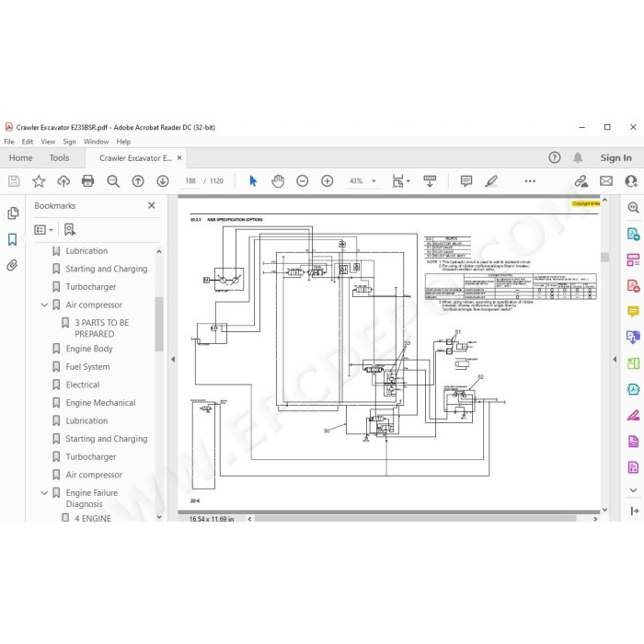644x644 pixels.
Task: Open the File menu
Action: click(x=9, y=142)
